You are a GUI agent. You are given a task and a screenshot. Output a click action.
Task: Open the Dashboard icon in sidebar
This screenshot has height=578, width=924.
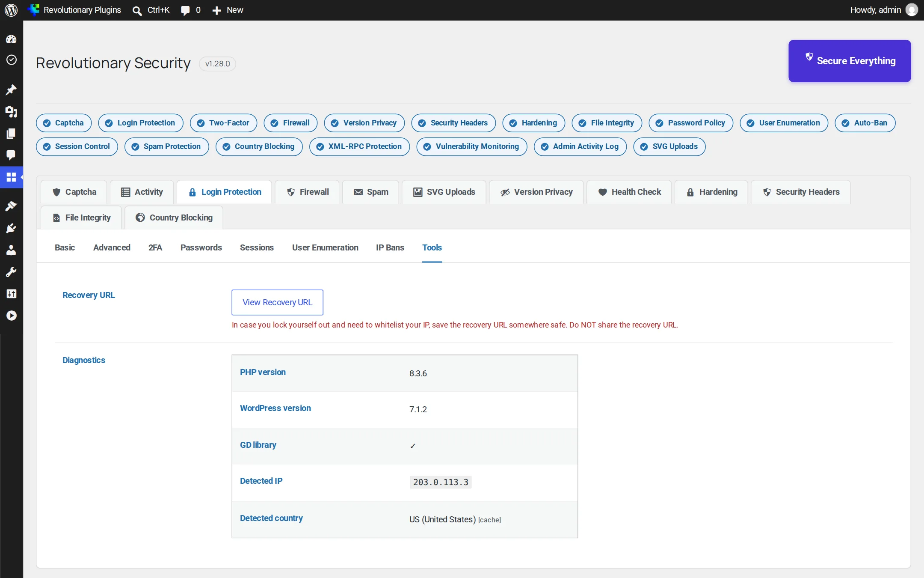click(11, 39)
